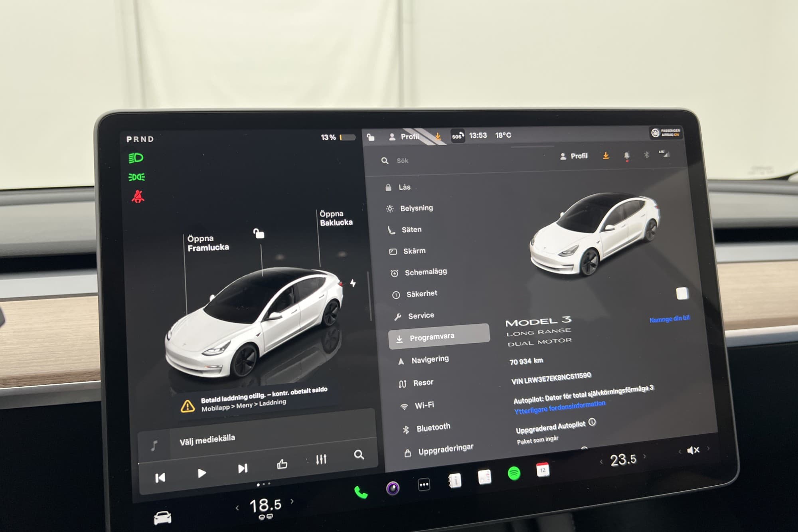Click the play button in media player
798x532 pixels.
pos(201,473)
